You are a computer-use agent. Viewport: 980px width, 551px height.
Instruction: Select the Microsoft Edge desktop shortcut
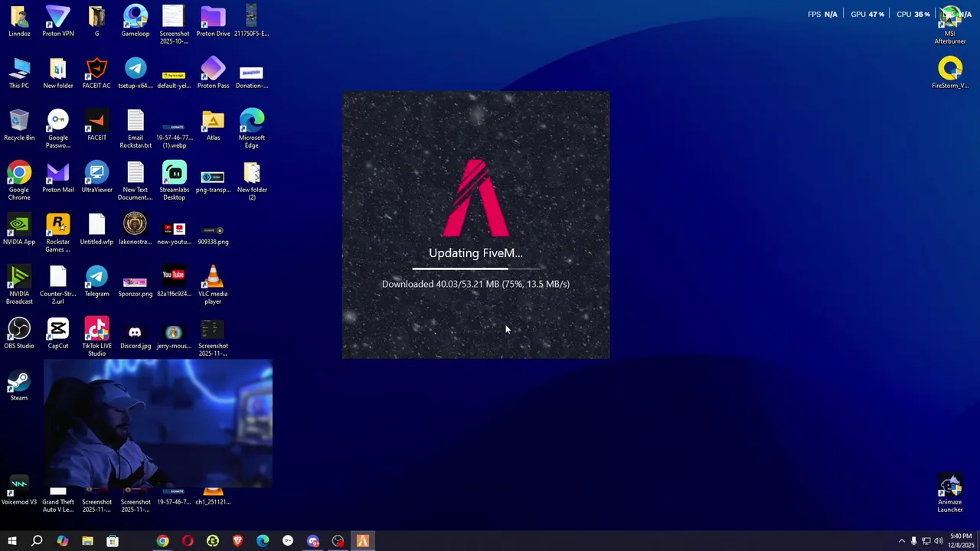pos(252,129)
